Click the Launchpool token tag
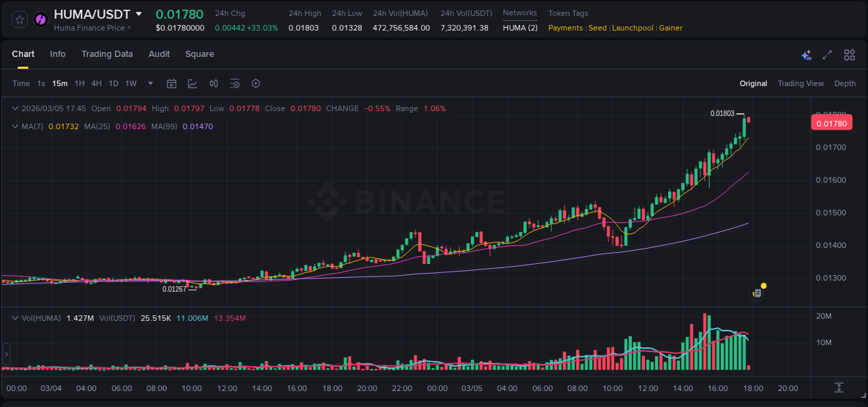The width and height of the screenshot is (868, 407). point(633,28)
